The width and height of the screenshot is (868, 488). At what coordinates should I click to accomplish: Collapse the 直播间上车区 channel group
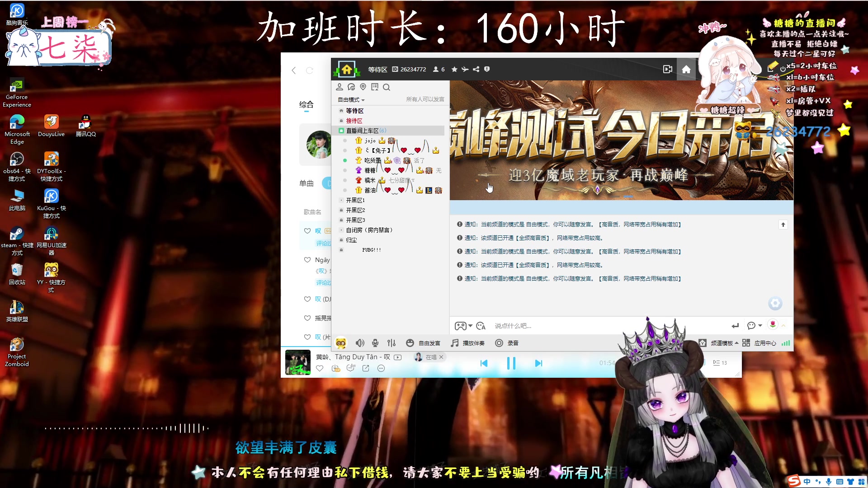click(x=341, y=131)
